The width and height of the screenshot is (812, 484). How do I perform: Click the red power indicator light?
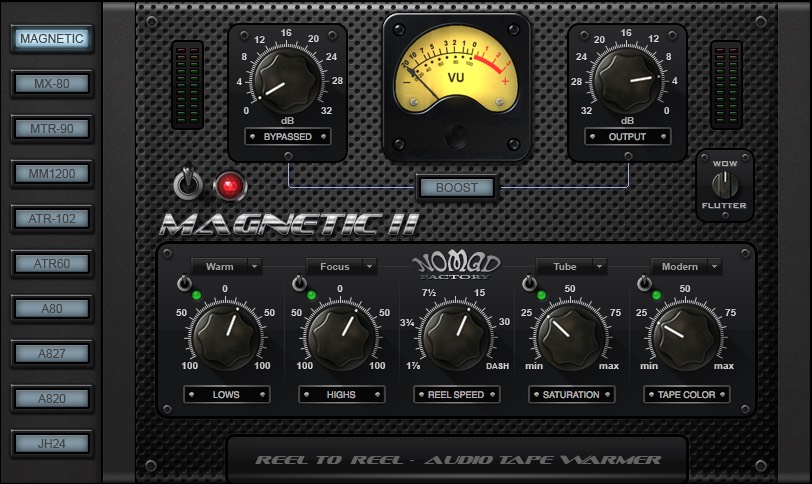click(230, 185)
